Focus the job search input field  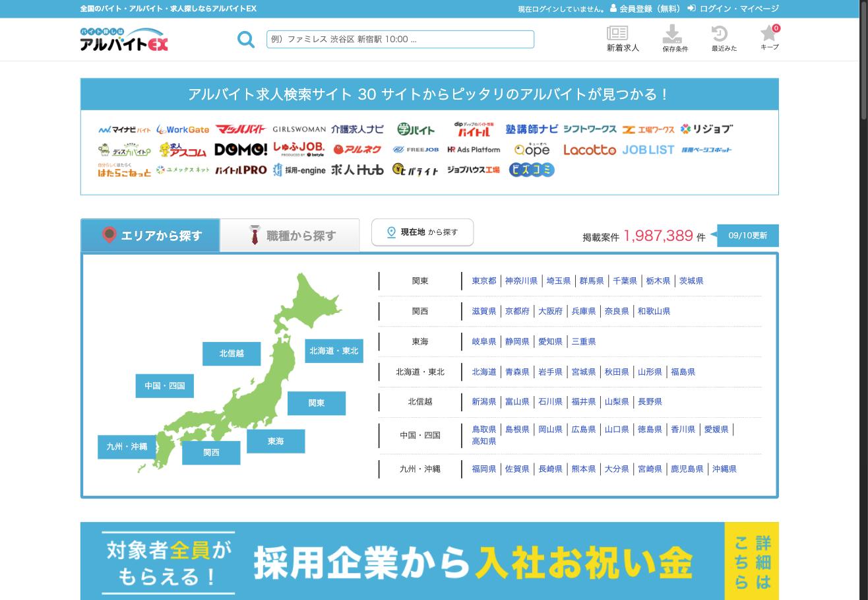coord(400,39)
